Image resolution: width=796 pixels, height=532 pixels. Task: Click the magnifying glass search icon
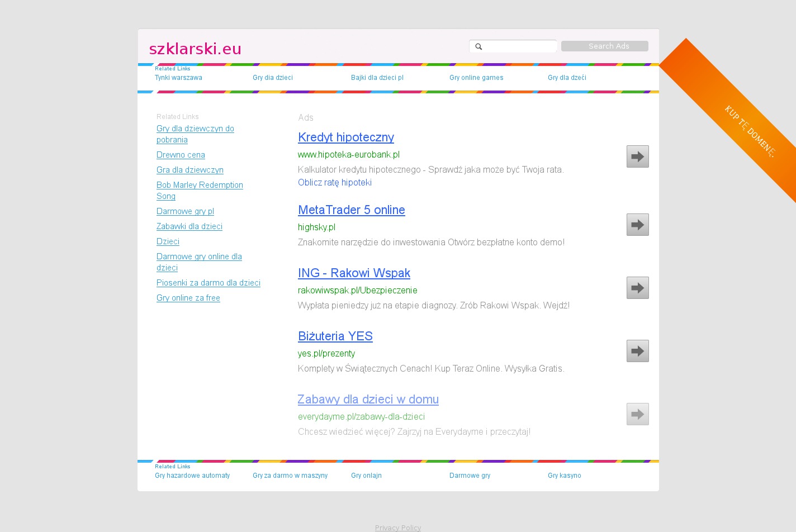click(478, 46)
